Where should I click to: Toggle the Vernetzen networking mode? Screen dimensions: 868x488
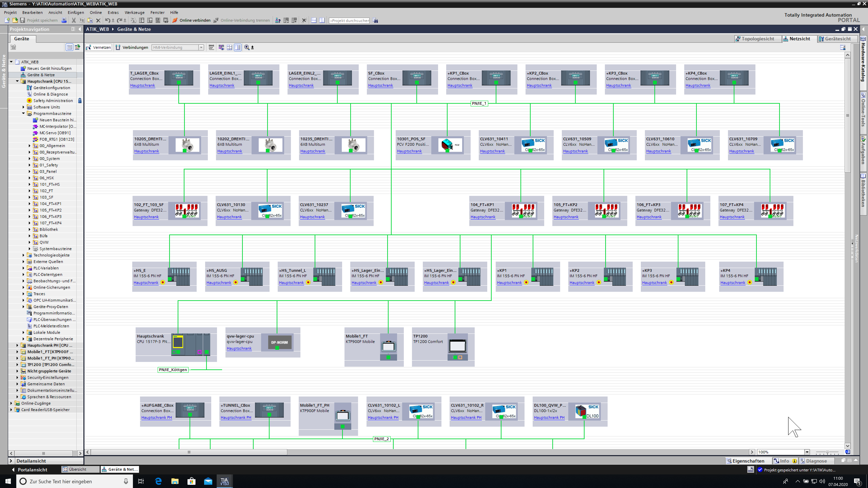98,47
